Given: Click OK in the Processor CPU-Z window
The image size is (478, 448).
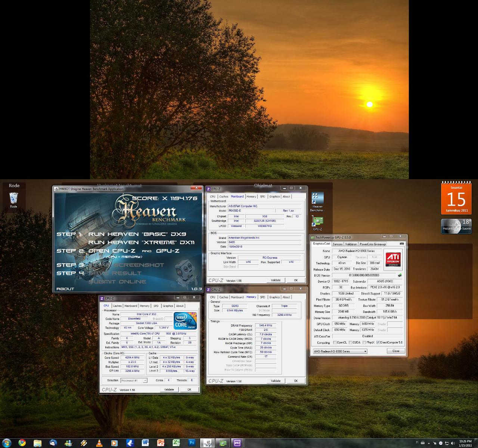Looking at the screenshot, I should click(x=189, y=389).
